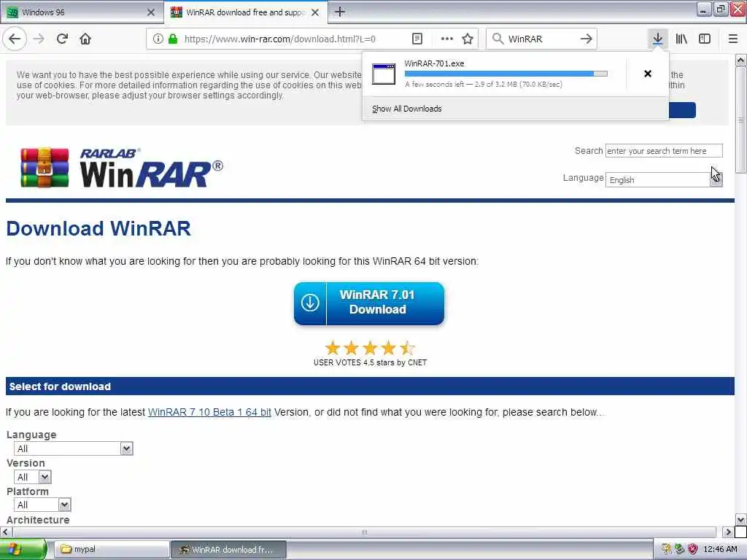747x560 pixels.
Task: Click the Select for download heading
Action: tap(60, 386)
